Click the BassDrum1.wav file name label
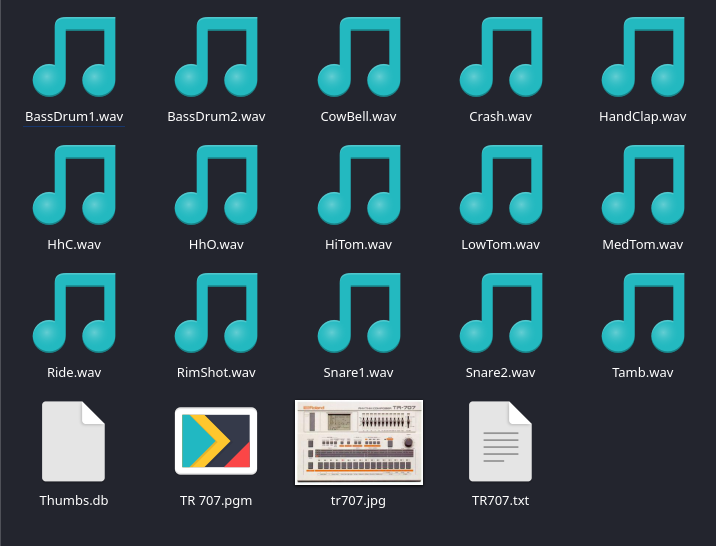The image size is (716, 546). click(74, 117)
